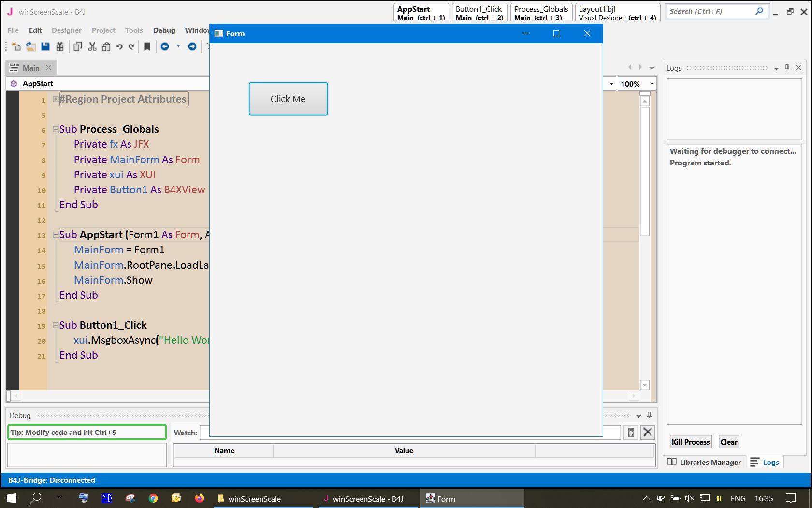Image resolution: width=812 pixels, height=508 pixels.
Task: Show hidden system tray icons chevron
Action: point(646,498)
